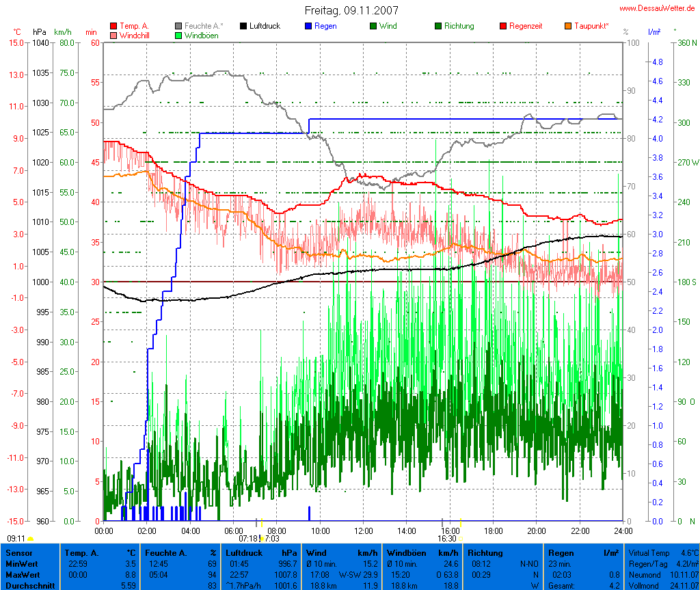Click the pink Windchill legend swatch

(113, 35)
